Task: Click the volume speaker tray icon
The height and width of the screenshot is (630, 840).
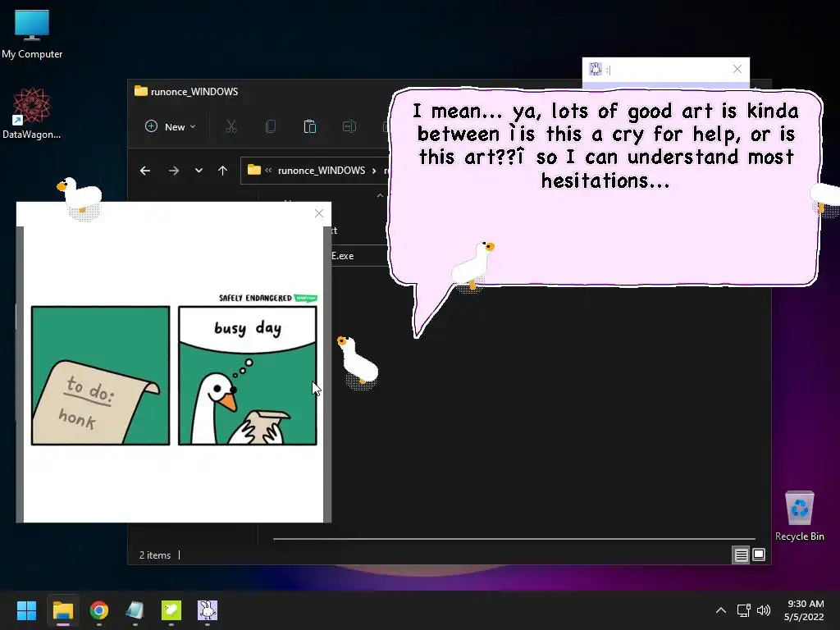Action: (764, 610)
